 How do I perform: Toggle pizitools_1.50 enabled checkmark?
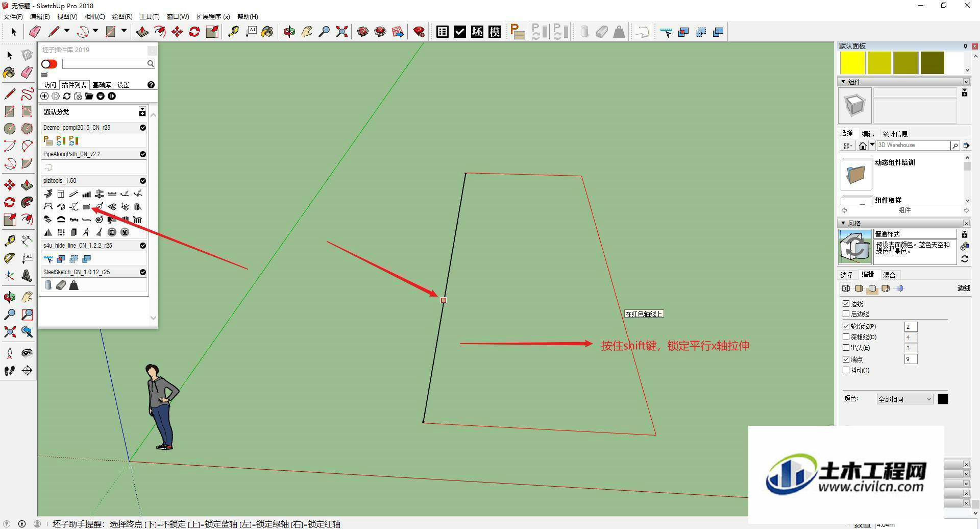point(143,181)
